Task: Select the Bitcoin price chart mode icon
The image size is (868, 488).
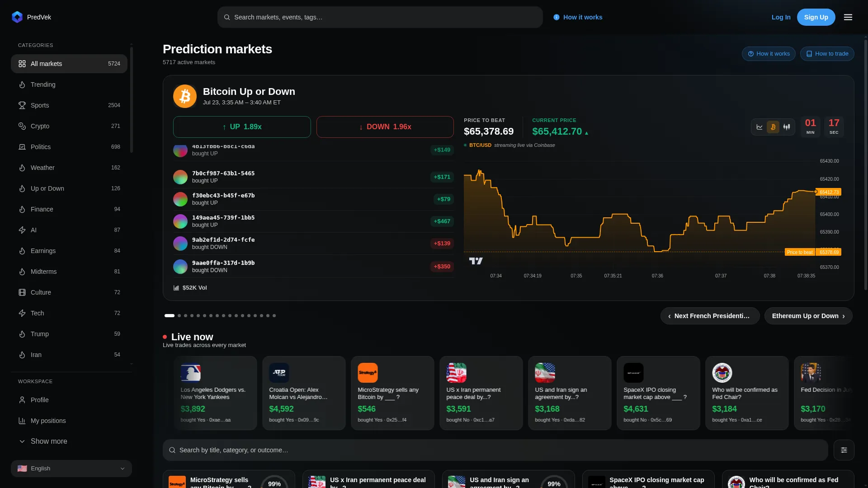Action: 773,127
